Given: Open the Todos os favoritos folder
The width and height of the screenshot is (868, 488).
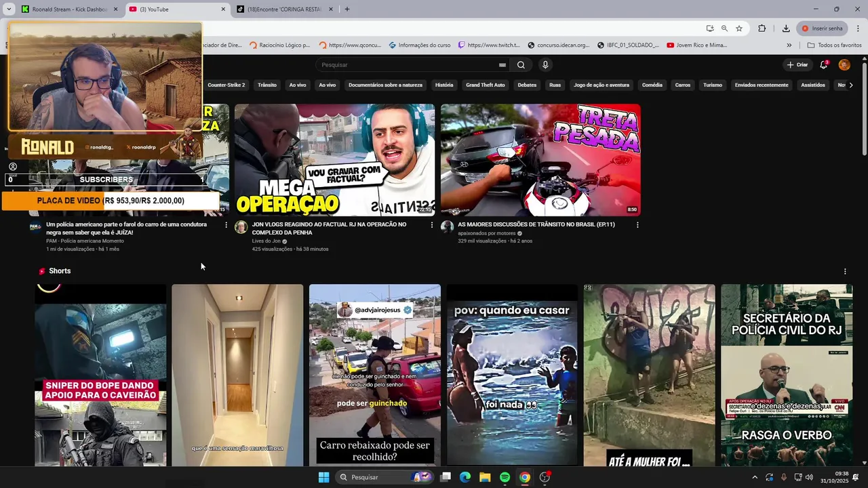Looking at the screenshot, I should tap(834, 45).
